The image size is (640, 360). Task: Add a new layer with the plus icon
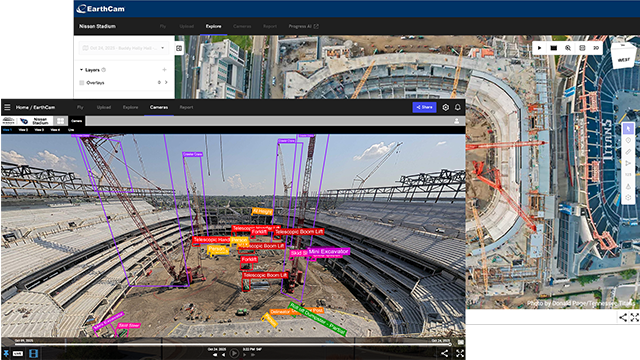[164, 70]
